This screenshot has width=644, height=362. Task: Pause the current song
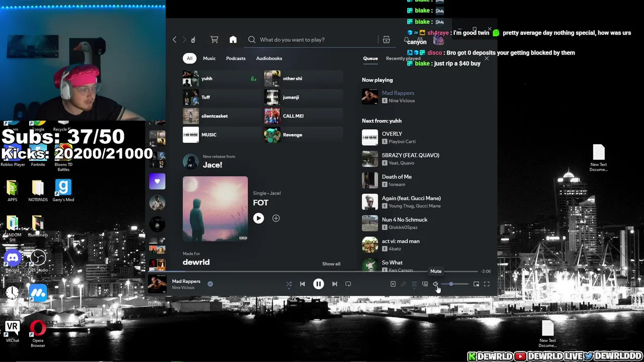coord(318,284)
